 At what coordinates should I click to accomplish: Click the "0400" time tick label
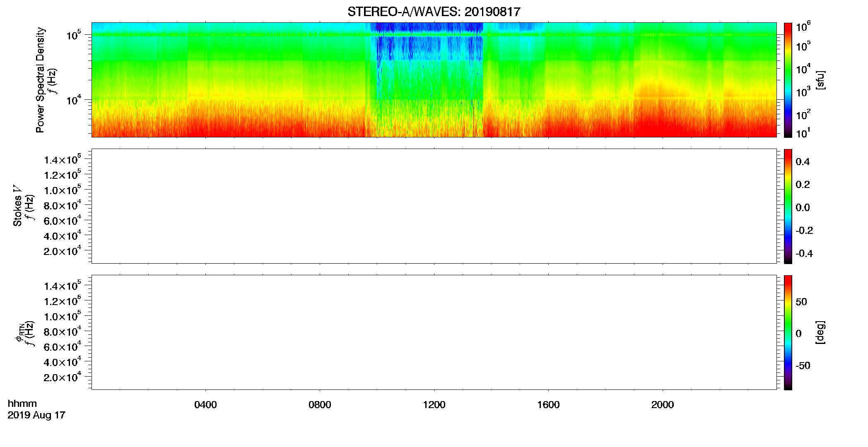(205, 405)
